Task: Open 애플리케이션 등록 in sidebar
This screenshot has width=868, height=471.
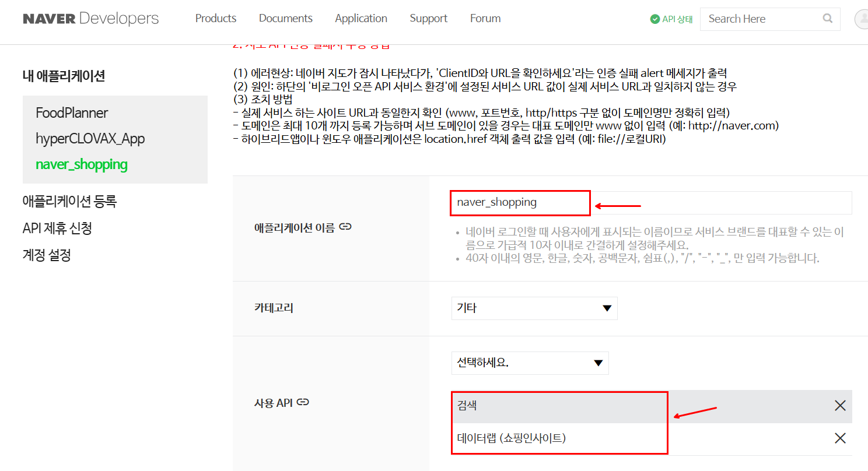Action: [69, 202]
